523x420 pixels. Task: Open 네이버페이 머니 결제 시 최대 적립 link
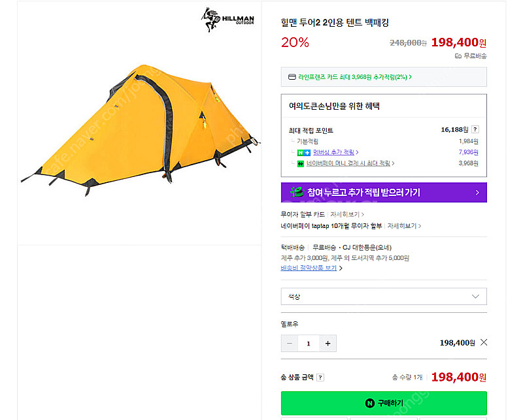(352, 163)
